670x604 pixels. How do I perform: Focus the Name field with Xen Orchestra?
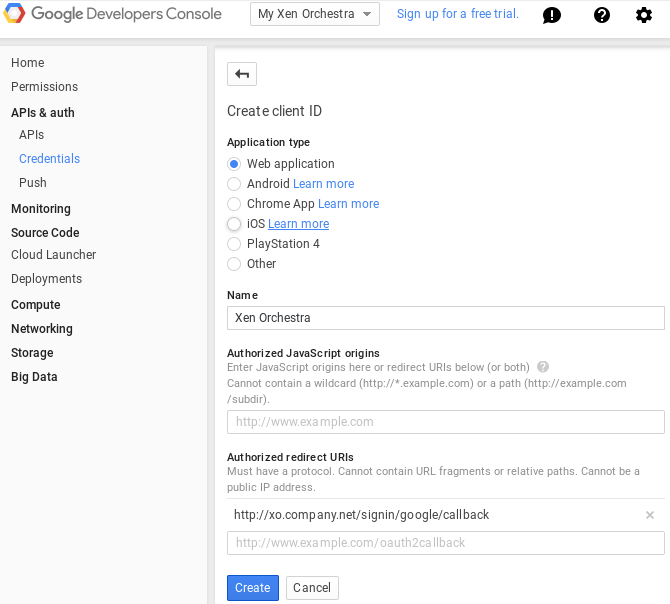pyautogui.click(x=446, y=318)
